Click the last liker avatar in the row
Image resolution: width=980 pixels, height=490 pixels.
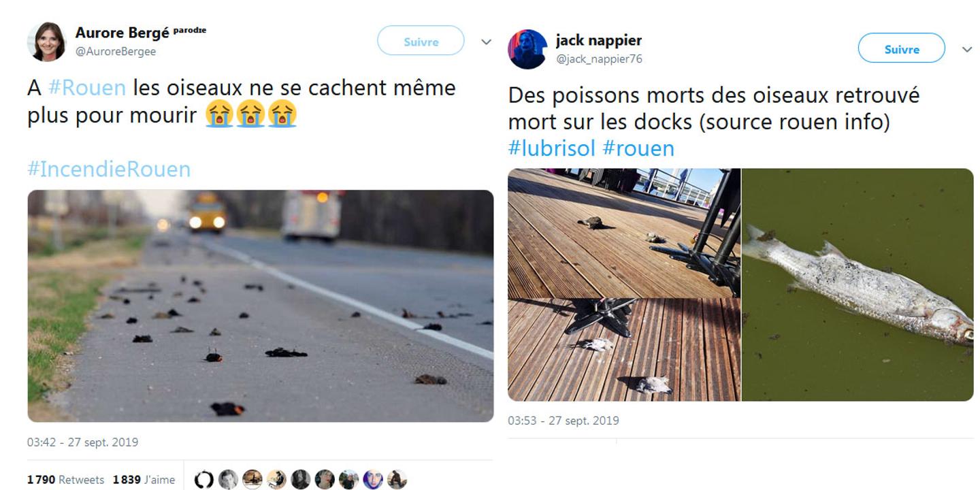397,480
